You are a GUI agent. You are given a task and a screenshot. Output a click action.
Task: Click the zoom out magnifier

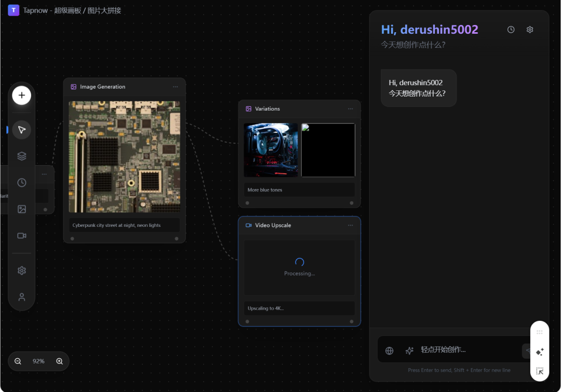[18, 361]
